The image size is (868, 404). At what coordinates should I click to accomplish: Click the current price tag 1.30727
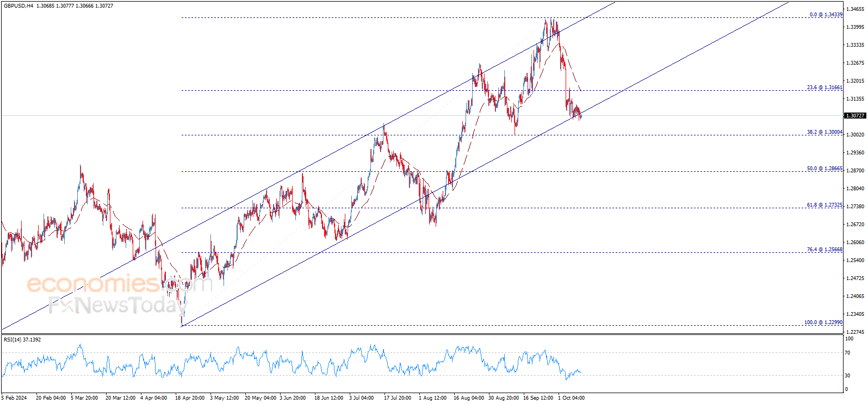[854, 116]
